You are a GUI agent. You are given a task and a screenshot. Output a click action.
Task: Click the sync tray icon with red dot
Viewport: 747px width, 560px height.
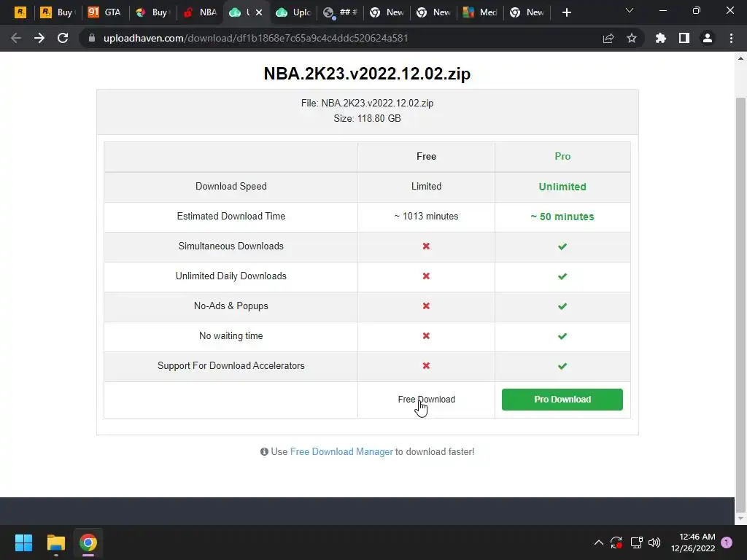pos(616,542)
